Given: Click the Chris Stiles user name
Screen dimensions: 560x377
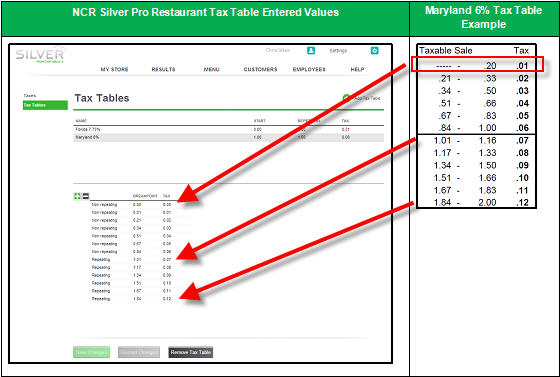Looking at the screenshot, I should coord(278,51).
